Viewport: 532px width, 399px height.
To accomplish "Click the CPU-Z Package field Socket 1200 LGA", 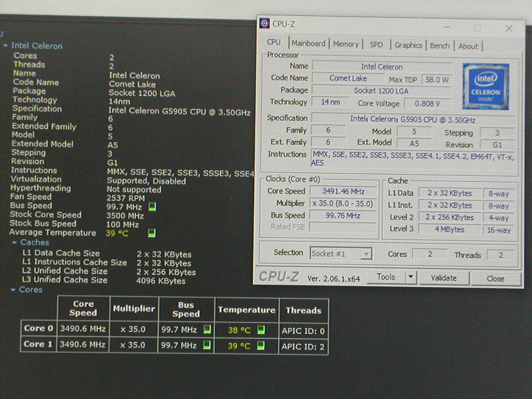I will click(382, 91).
